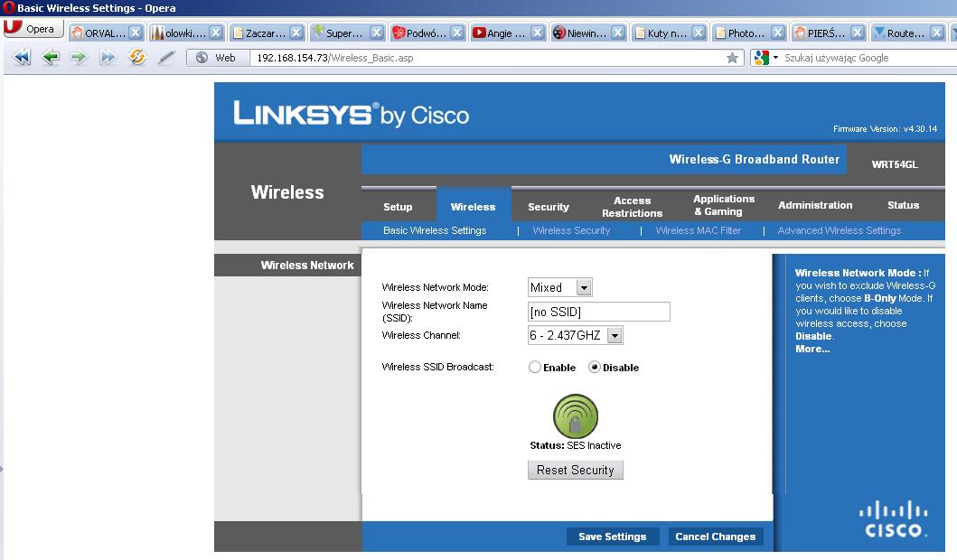Click the Cancel Changes button

click(716, 537)
